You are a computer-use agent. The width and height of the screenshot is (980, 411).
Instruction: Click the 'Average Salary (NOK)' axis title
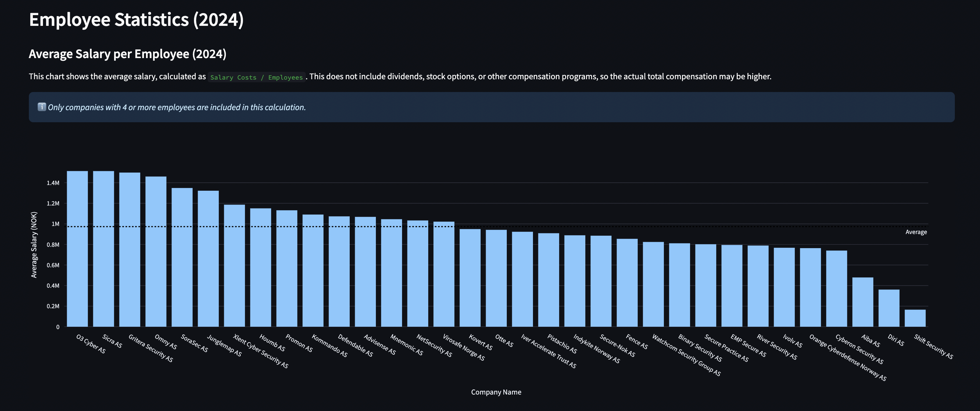(x=34, y=245)
